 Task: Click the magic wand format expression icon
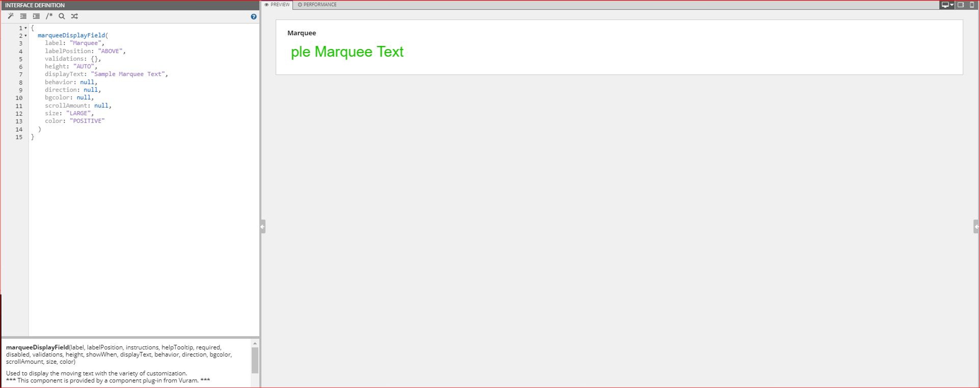11,16
